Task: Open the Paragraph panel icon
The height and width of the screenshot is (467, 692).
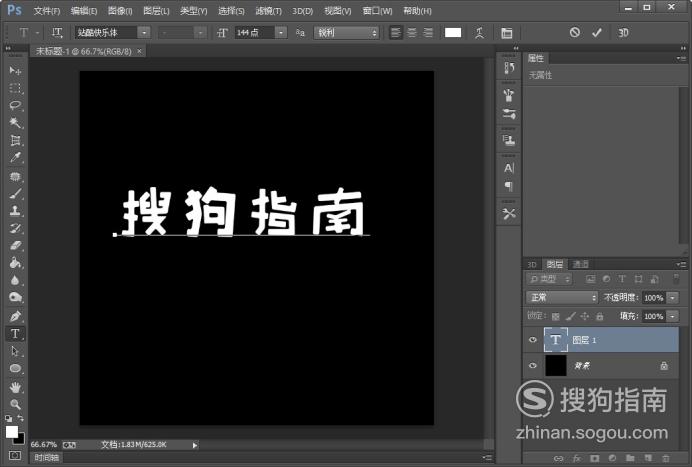Action: tap(509, 186)
